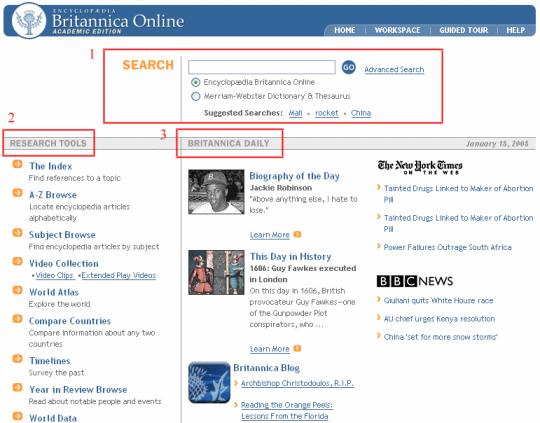Click the orange arrow icon beside The Index
Viewport: 540px width, 423px height.
pyautogui.click(x=18, y=164)
